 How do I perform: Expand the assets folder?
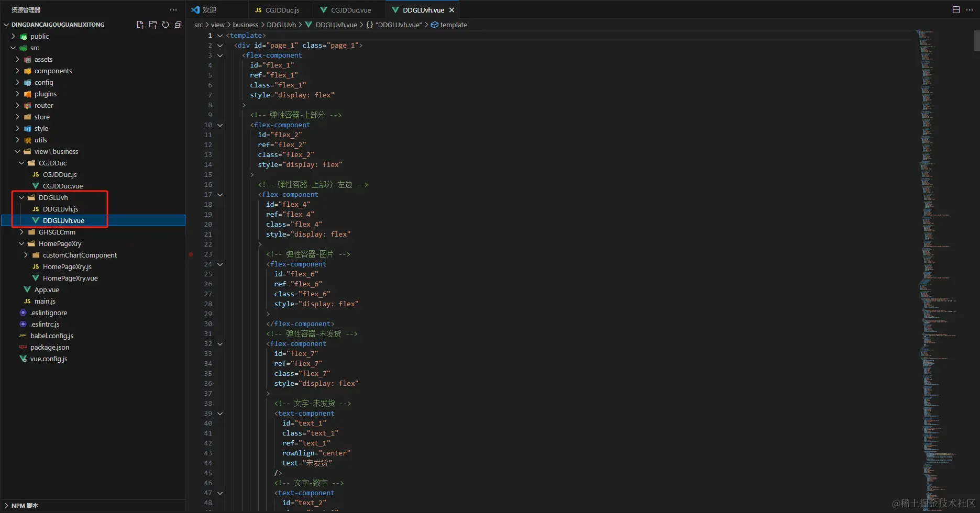coord(18,59)
